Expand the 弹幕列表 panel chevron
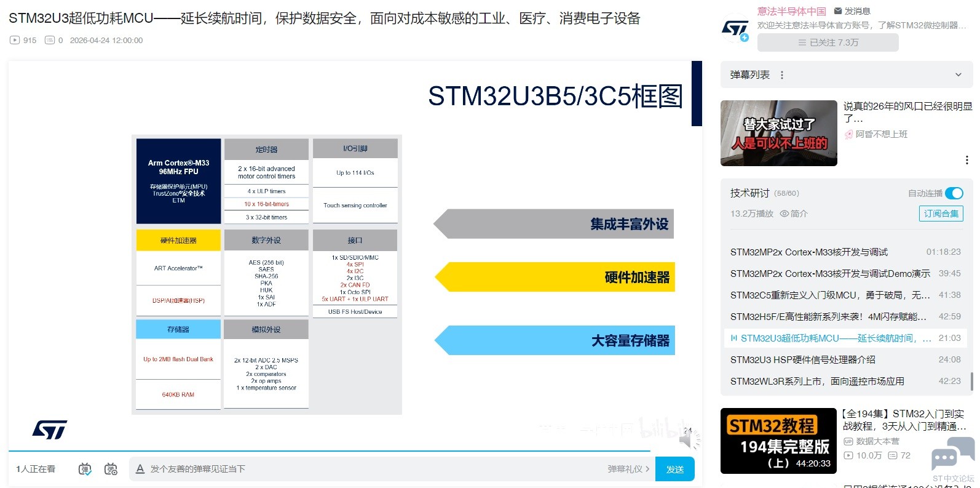Image resolution: width=980 pixels, height=488 pixels. [958, 75]
